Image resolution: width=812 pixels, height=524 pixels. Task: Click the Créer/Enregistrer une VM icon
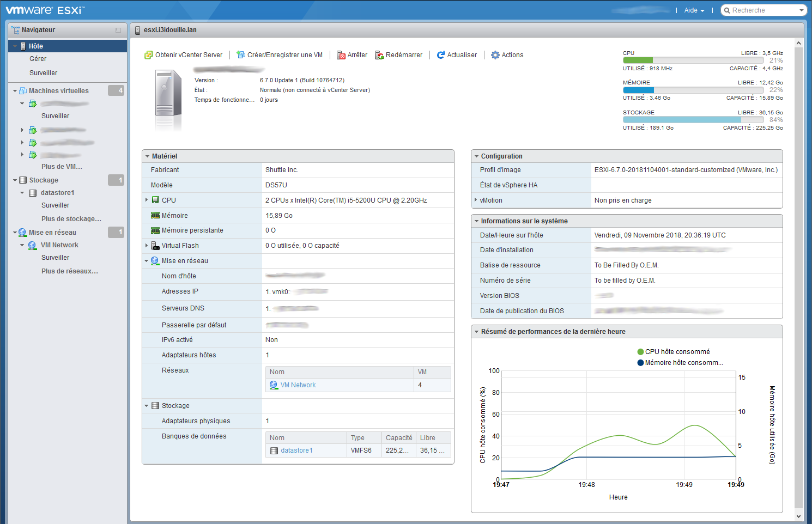[x=241, y=55]
